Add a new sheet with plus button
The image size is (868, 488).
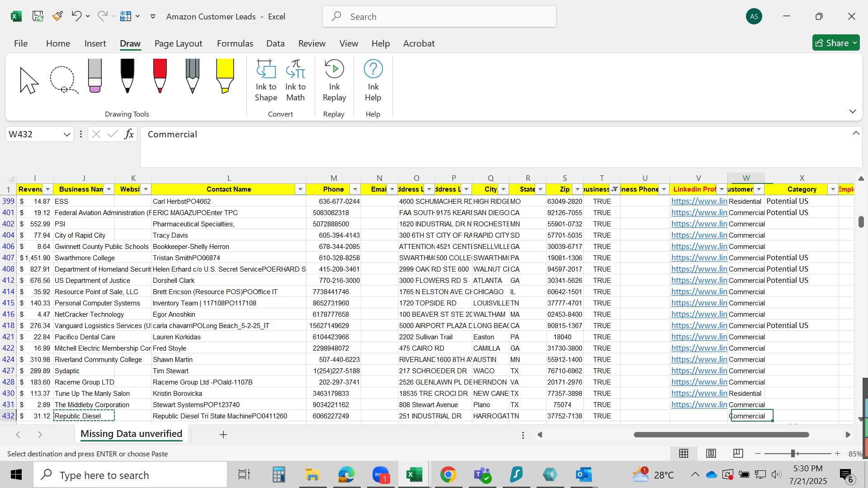point(223,435)
